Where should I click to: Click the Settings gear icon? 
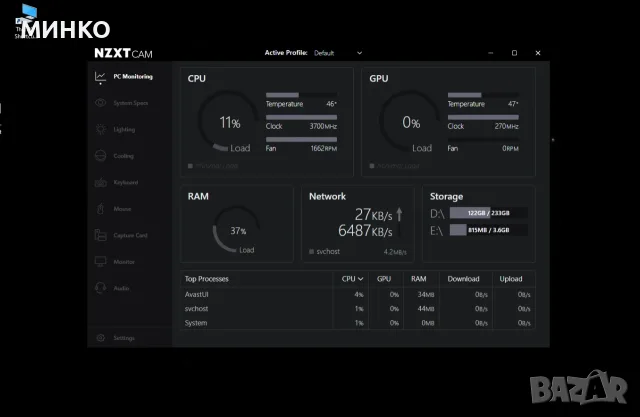(100, 338)
